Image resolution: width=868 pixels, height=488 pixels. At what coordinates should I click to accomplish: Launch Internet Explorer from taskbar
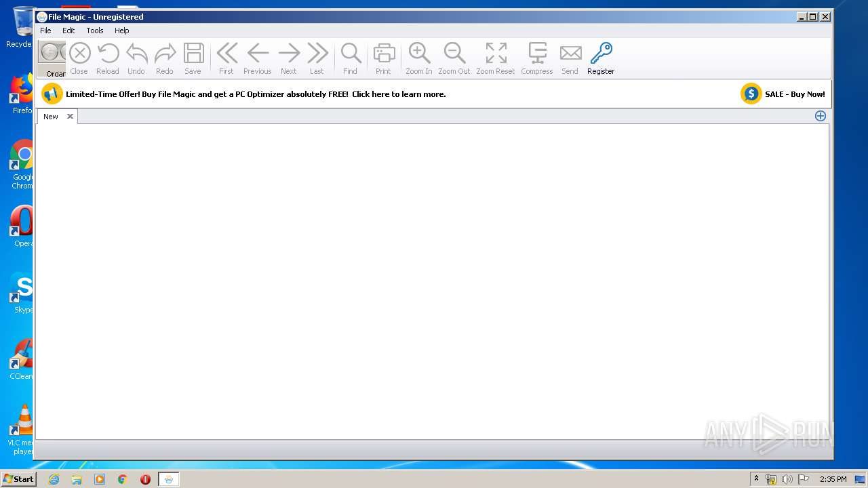tap(54, 479)
